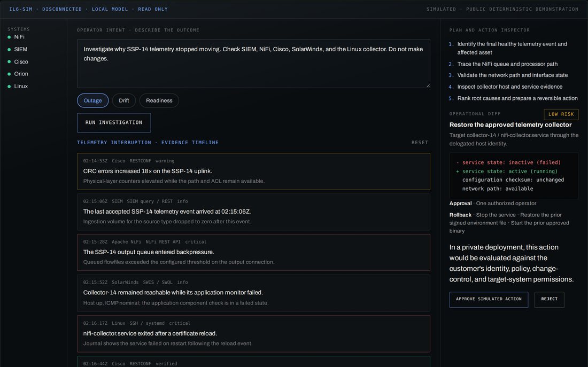Click 'Journal shows the service failed on restart' detail
The image size is (588, 367).
168,343
